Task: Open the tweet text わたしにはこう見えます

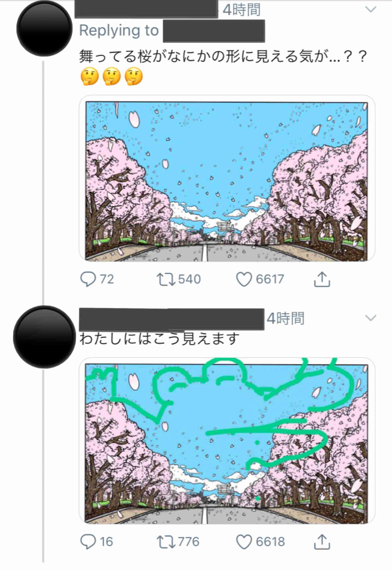Action: (x=159, y=339)
